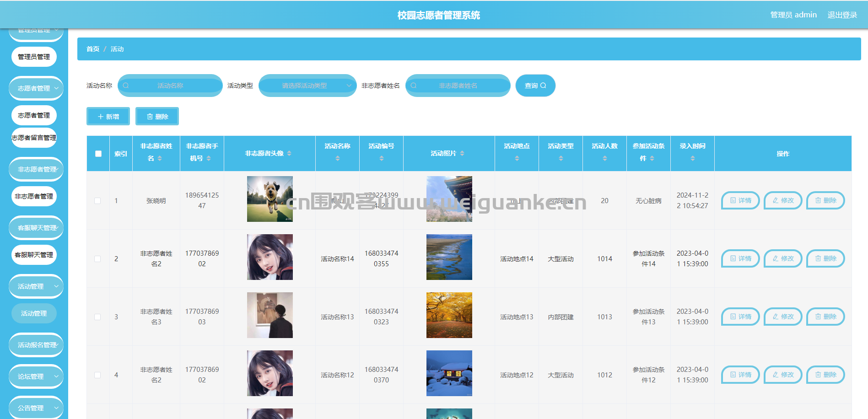Open the 志愿者留言管理 submenu item
This screenshot has height=419, width=868.
pyautogui.click(x=34, y=138)
